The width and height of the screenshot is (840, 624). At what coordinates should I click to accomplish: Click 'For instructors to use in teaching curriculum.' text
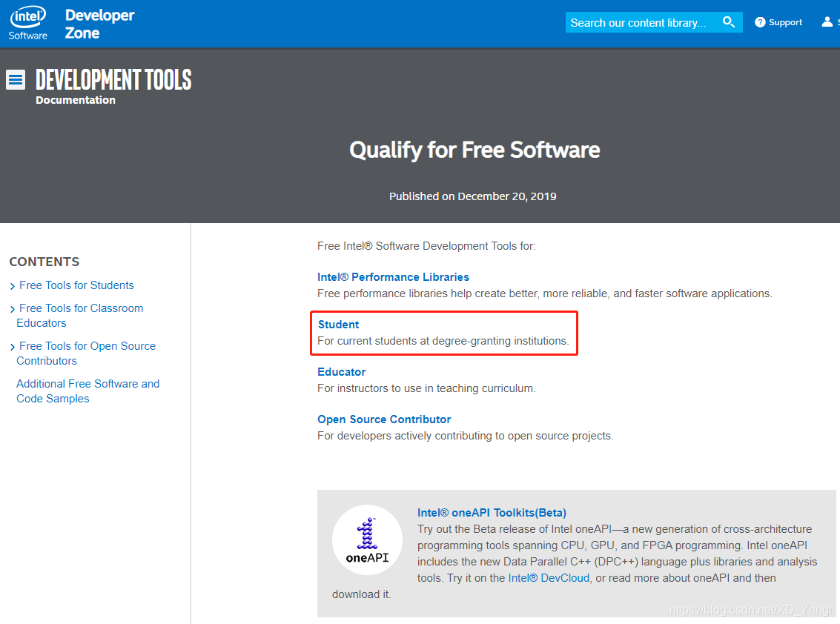pyautogui.click(x=426, y=388)
